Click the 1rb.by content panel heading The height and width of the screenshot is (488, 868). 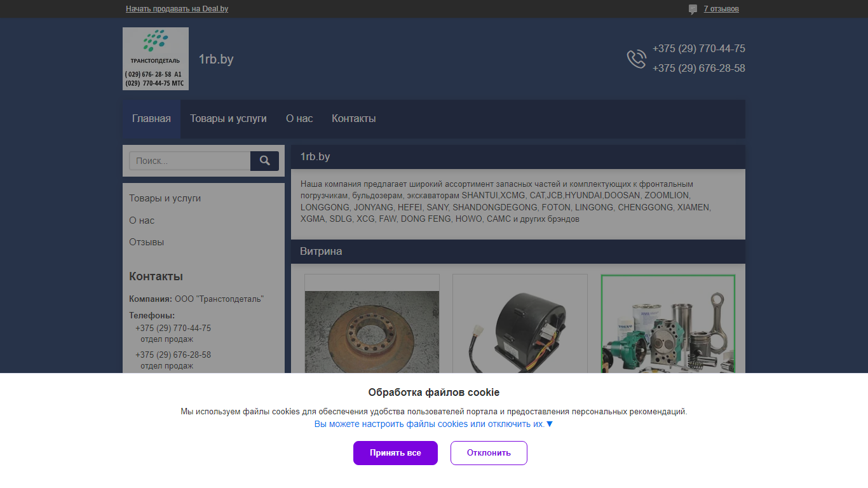(x=315, y=157)
